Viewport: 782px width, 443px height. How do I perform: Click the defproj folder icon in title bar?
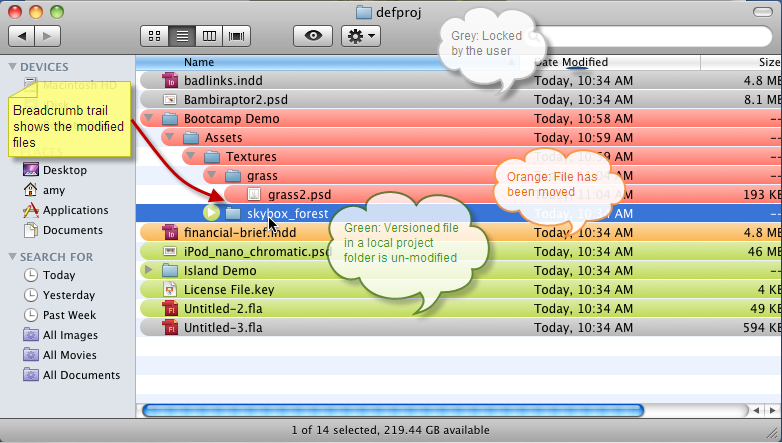(x=364, y=12)
